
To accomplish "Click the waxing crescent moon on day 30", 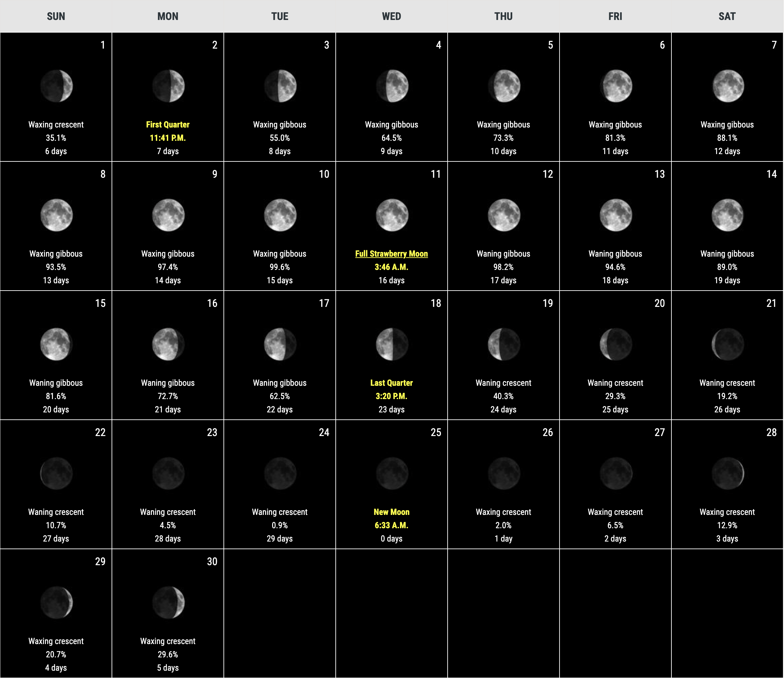I will coord(168,602).
